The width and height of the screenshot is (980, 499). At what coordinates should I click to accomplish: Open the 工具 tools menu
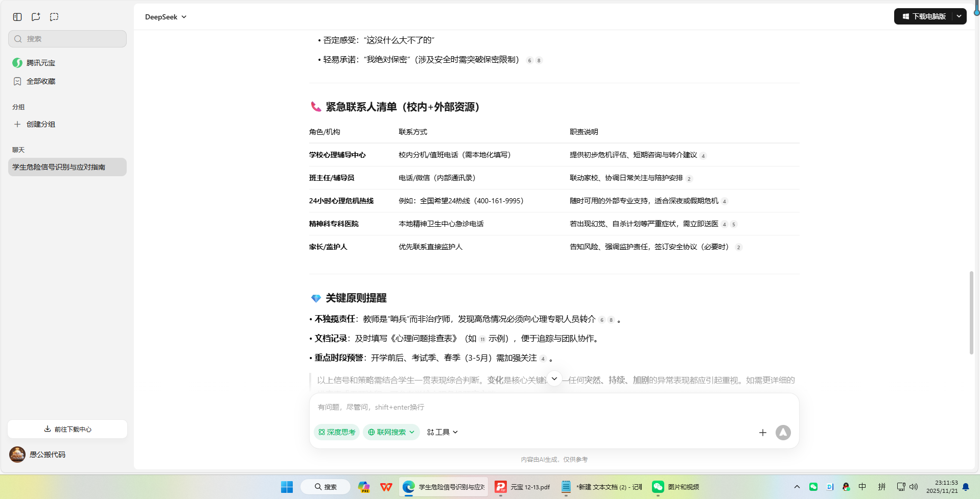click(441, 432)
